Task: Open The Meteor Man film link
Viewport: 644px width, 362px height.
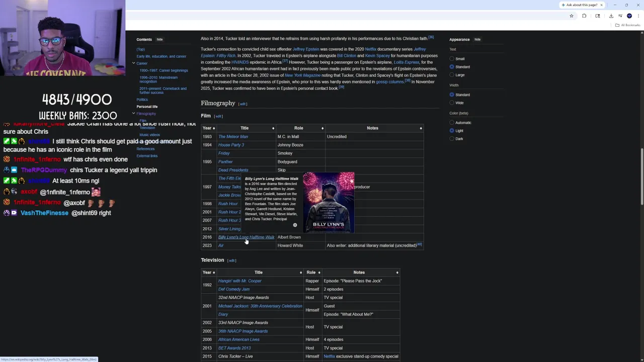Action: click(233, 137)
